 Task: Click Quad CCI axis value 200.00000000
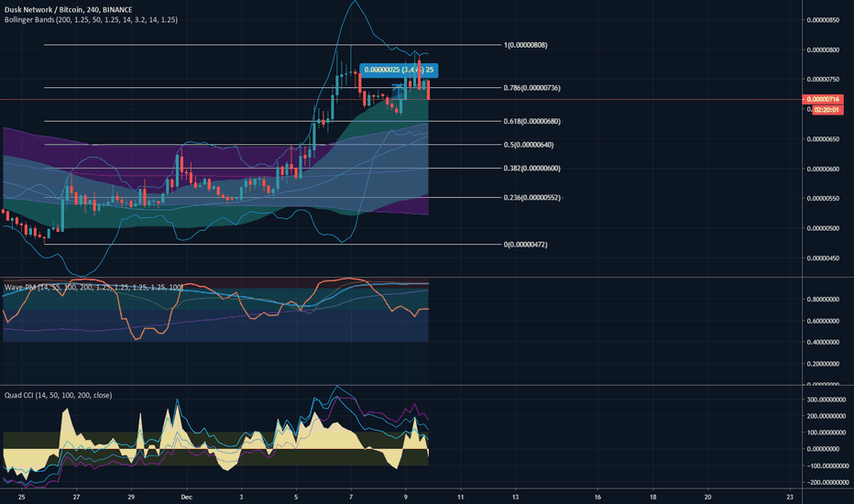[827, 416]
